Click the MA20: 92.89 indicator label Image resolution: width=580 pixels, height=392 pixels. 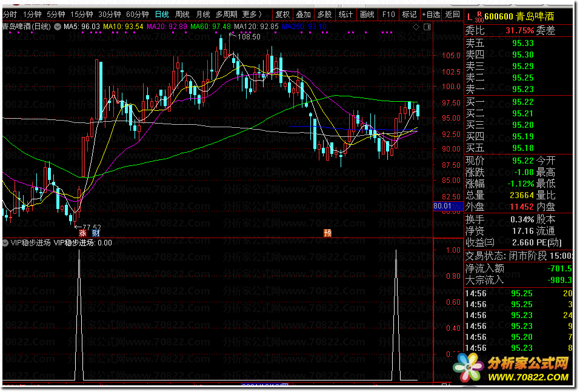[x=167, y=27]
